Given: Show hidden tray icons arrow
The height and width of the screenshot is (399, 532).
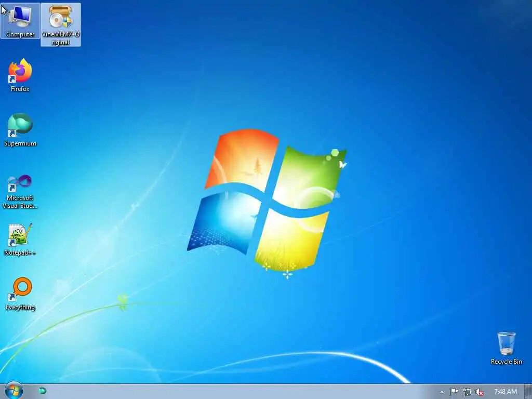Looking at the screenshot, I should tap(442, 392).
